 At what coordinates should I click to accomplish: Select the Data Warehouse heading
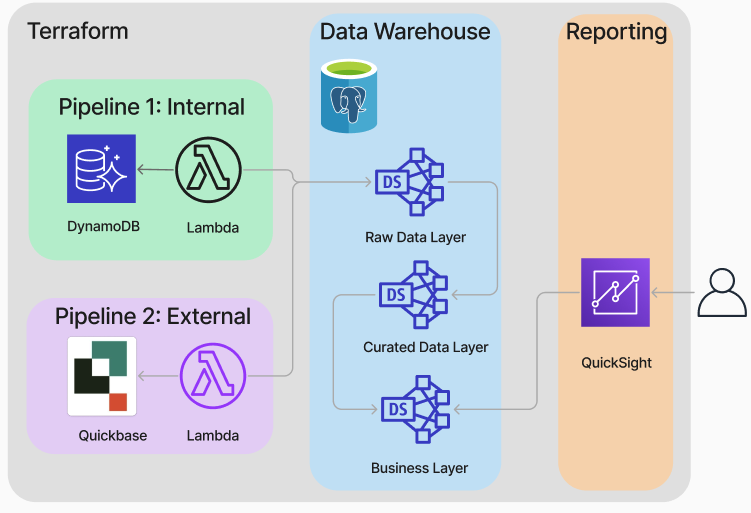click(x=405, y=32)
